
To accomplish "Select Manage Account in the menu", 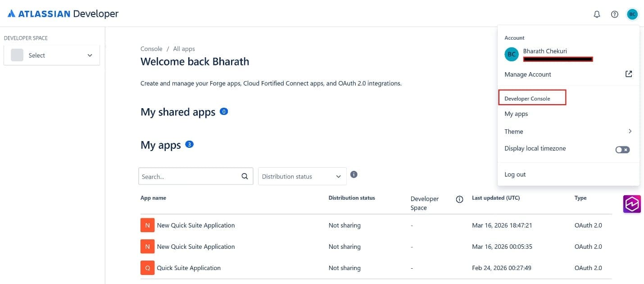I will click(x=528, y=74).
